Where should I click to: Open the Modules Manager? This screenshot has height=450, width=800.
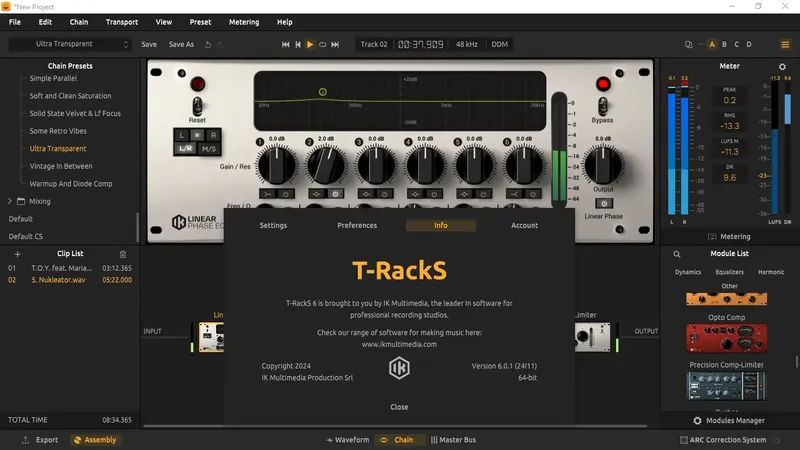(729, 420)
